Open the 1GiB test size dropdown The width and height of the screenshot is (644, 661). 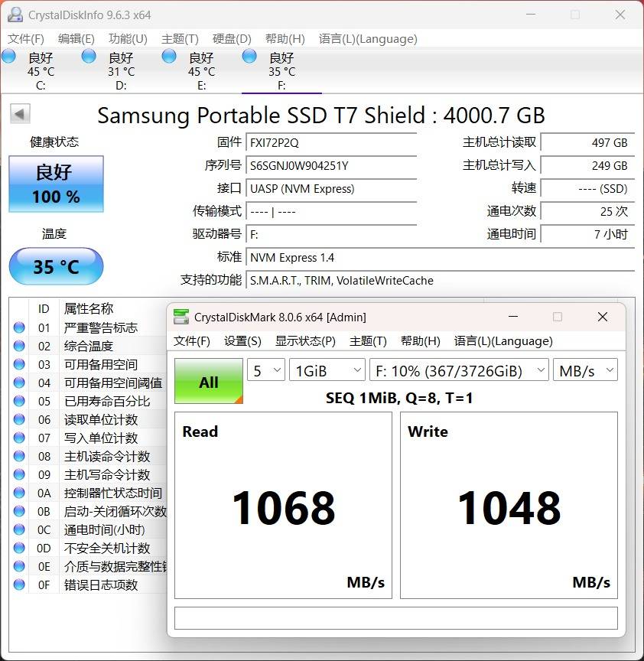[x=327, y=371]
